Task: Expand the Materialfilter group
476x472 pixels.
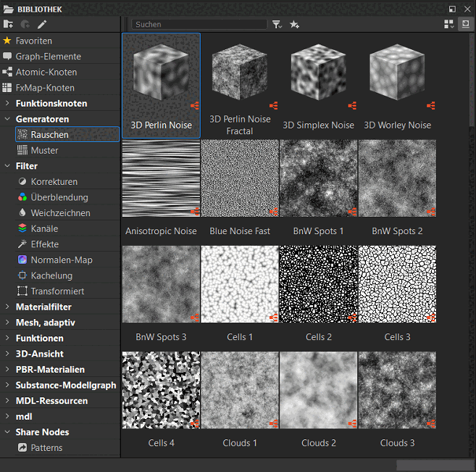Action: 7,307
